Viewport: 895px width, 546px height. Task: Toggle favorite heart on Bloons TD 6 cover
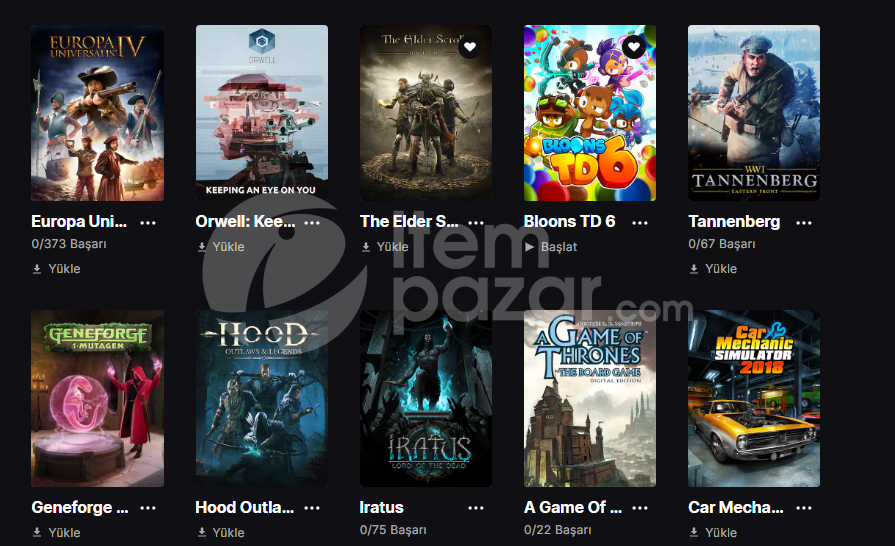tap(634, 47)
